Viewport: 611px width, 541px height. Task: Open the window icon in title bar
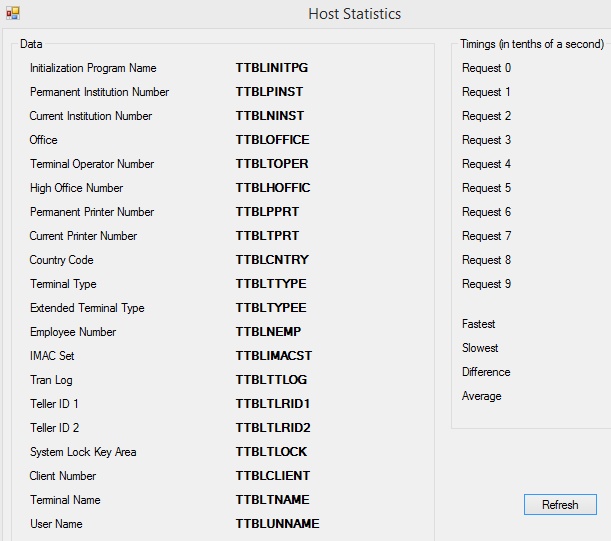(x=13, y=13)
